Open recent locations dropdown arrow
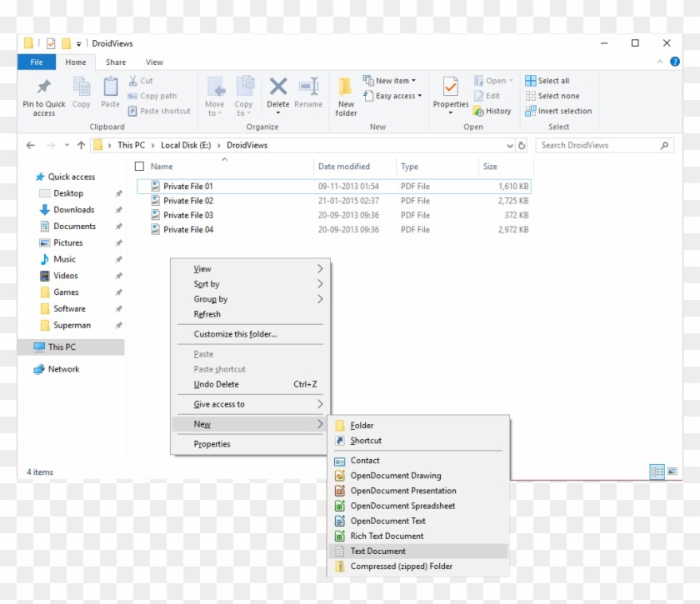This screenshot has width=700, height=604. (67, 145)
